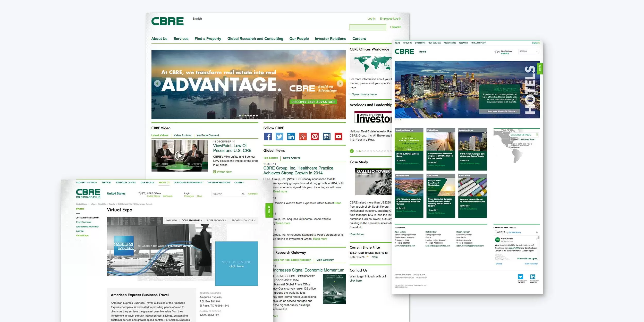Viewport: 644px width, 322px height.
Task: Expand the Silver Sponsors dropdown
Action: 217,221
